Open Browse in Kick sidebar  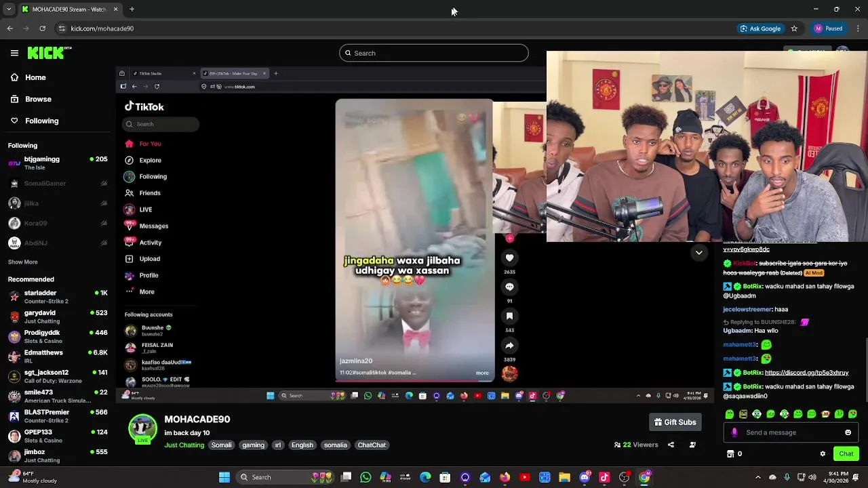click(x=31, y=99)
